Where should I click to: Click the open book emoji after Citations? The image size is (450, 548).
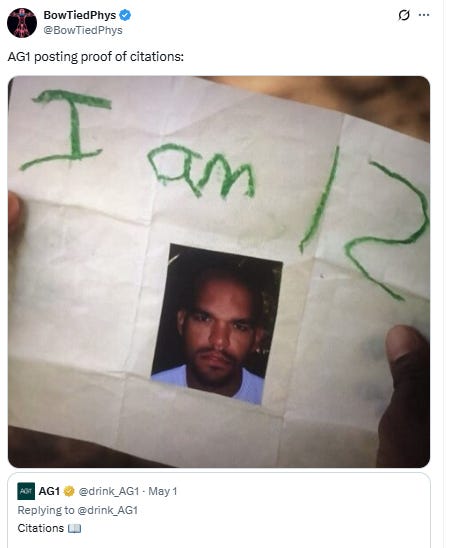(74, 528)
